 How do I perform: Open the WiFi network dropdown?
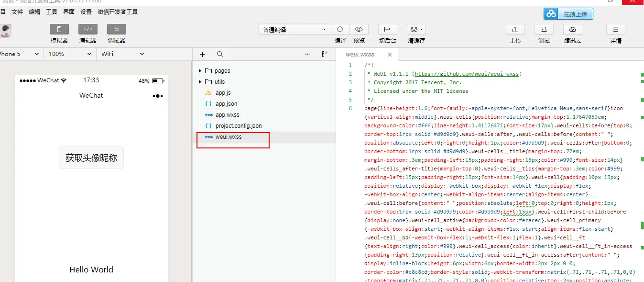coord(122,54)
